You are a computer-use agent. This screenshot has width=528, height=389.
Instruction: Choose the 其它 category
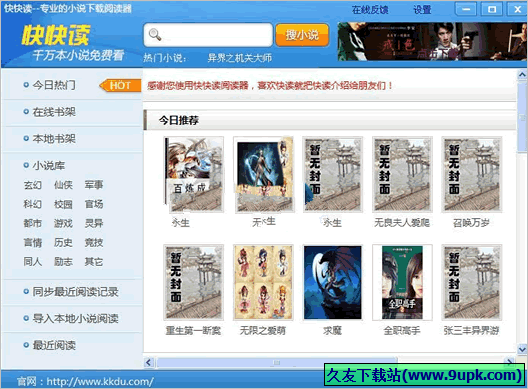tap(94, 261)
